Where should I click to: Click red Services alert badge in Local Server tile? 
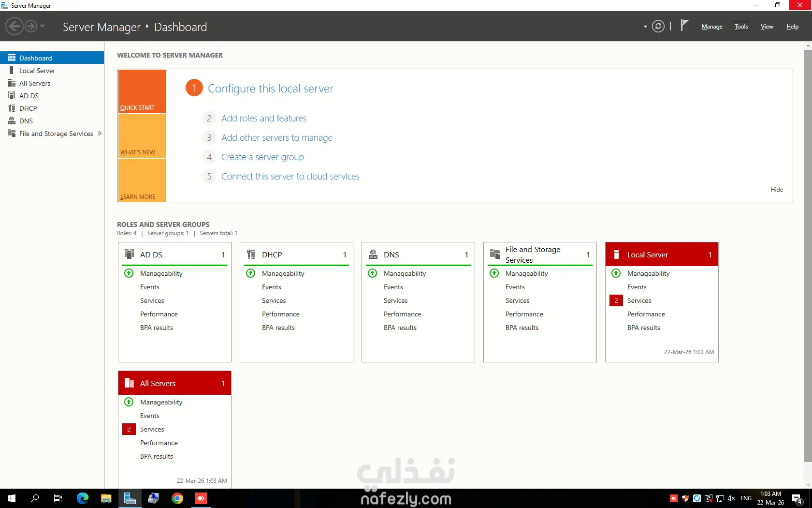click(616, 300)
